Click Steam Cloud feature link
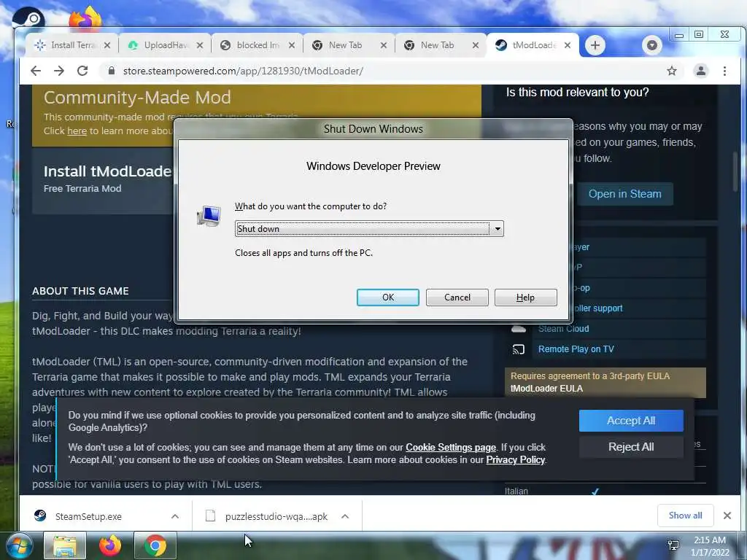 [x=564, y=329]
